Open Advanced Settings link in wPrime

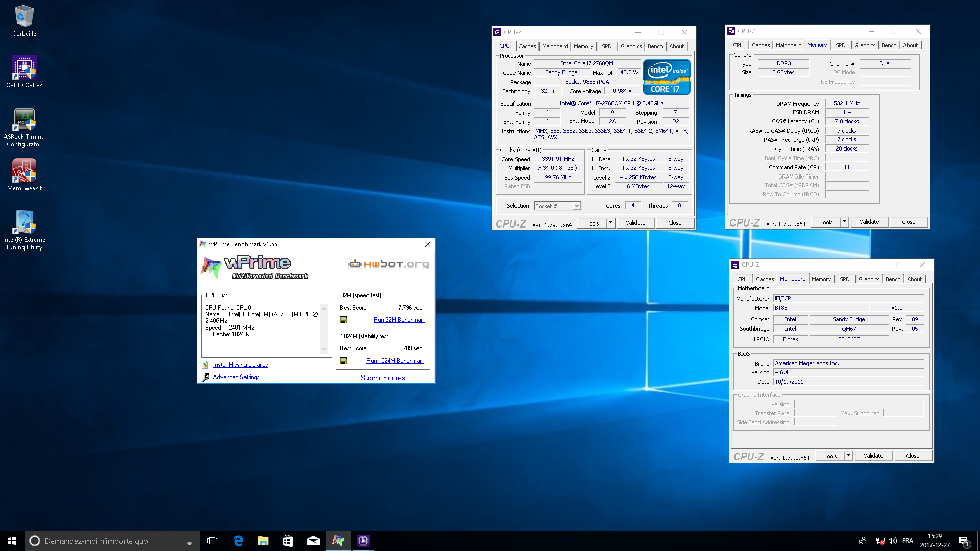236,377
